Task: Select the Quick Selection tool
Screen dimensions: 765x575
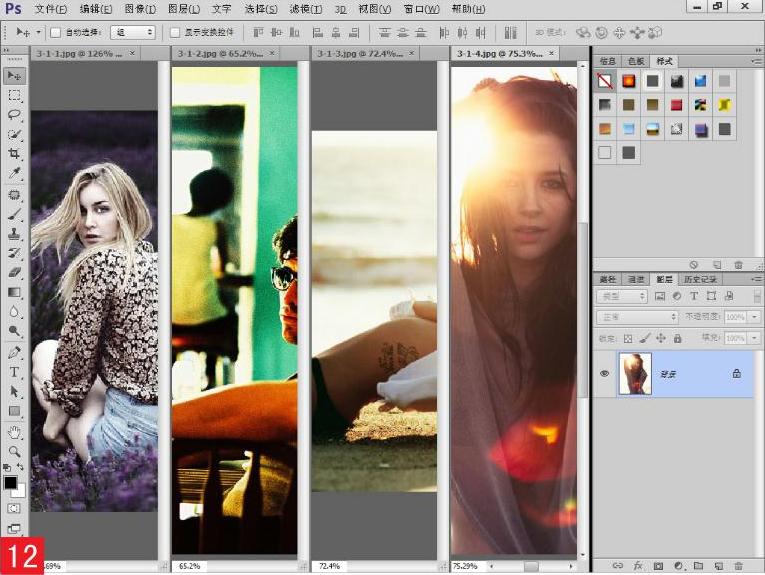Action: click(14, 134)
